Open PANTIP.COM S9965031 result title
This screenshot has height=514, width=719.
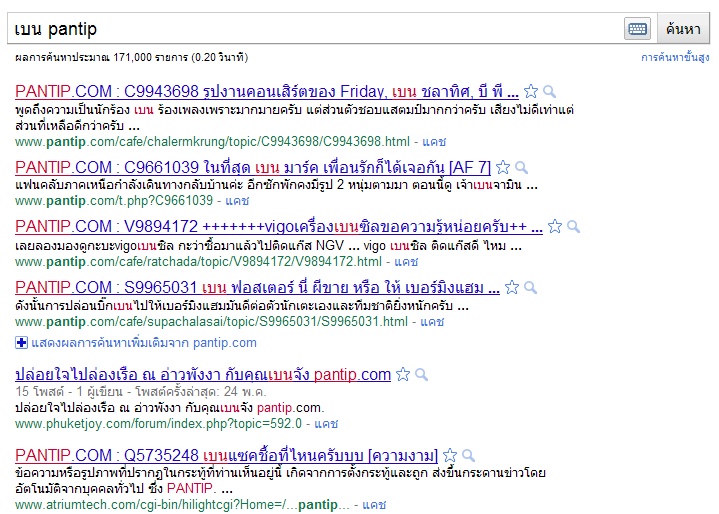(257, 287)
